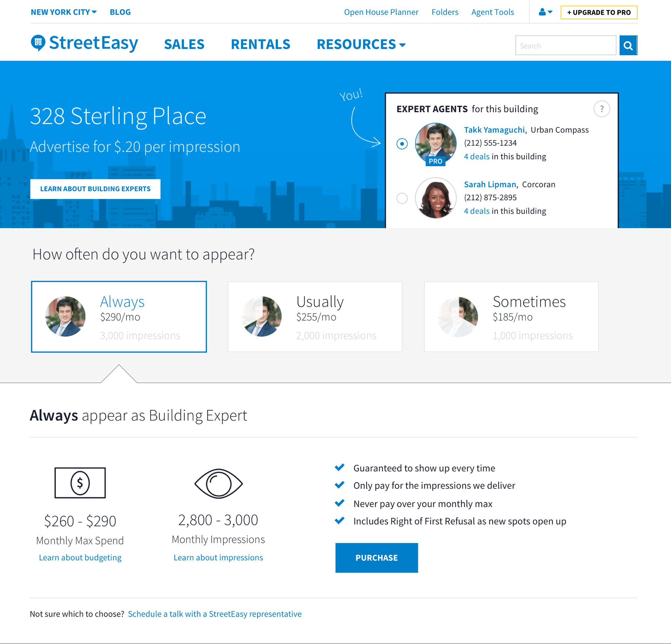Click the '328 Sterling Place' heading
This screenshot has height=644, width=671.
(x=118, y=116)
